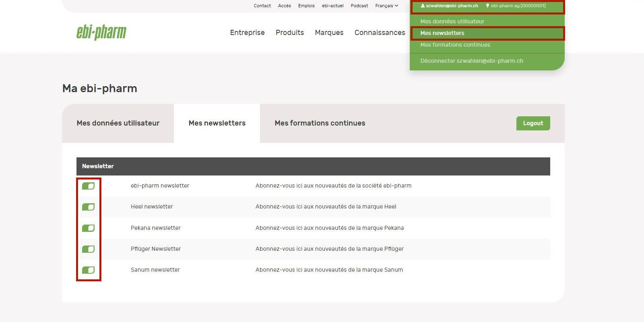This screenshot has width=644, height=322.
Task: Click the user icon beside szwahlen@ebi-pharm.ch
Action: tap(423, 6)
